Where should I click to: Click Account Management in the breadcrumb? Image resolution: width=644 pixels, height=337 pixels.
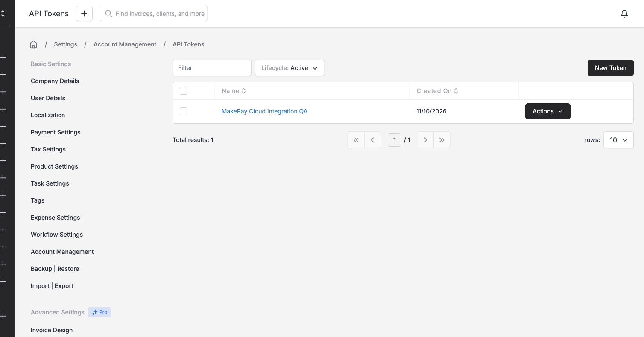coord(125,44)
